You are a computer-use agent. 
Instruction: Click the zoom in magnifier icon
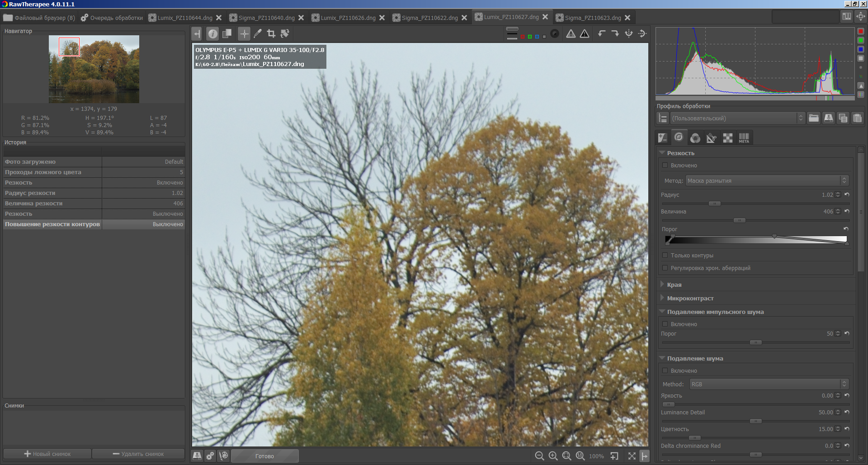click(553, 456)
